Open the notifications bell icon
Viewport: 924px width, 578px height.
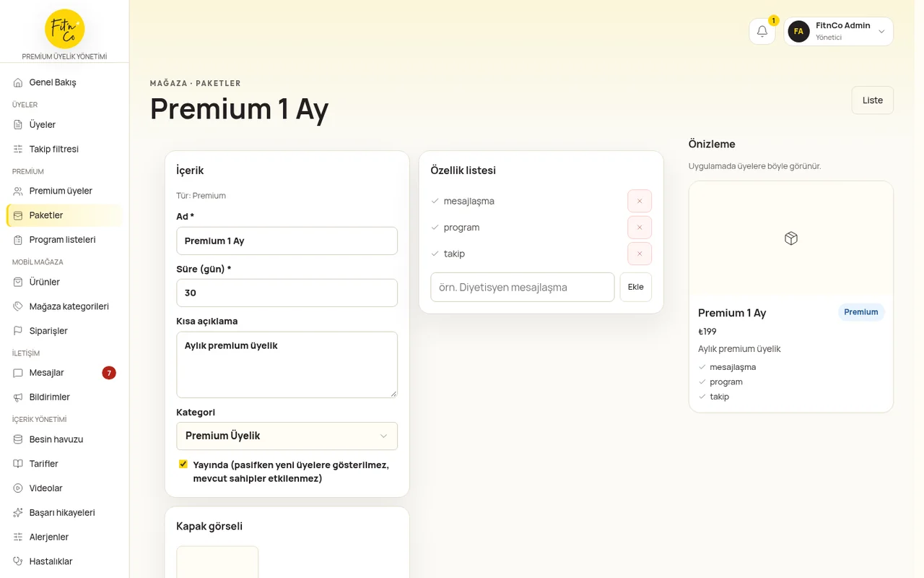[x=762, y=31]
